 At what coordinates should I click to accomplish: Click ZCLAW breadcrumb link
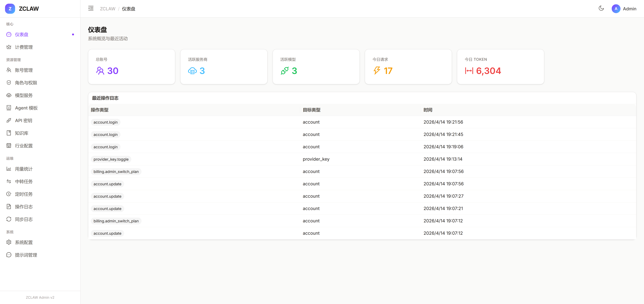coord(108,9)
